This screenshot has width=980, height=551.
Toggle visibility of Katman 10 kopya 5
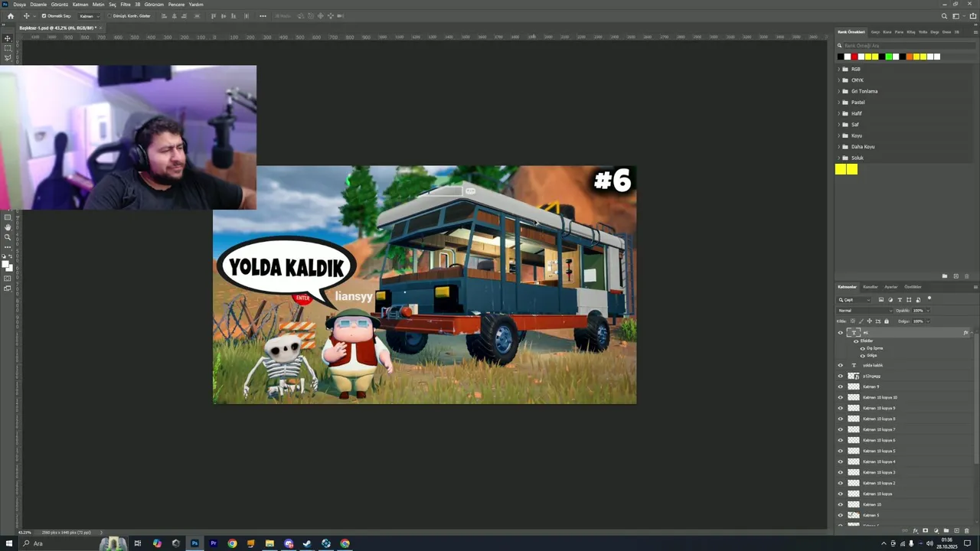coord(840,451)
